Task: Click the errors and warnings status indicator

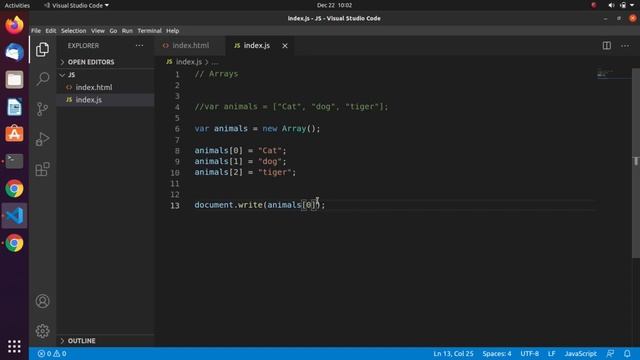Action: click(52, 353)
